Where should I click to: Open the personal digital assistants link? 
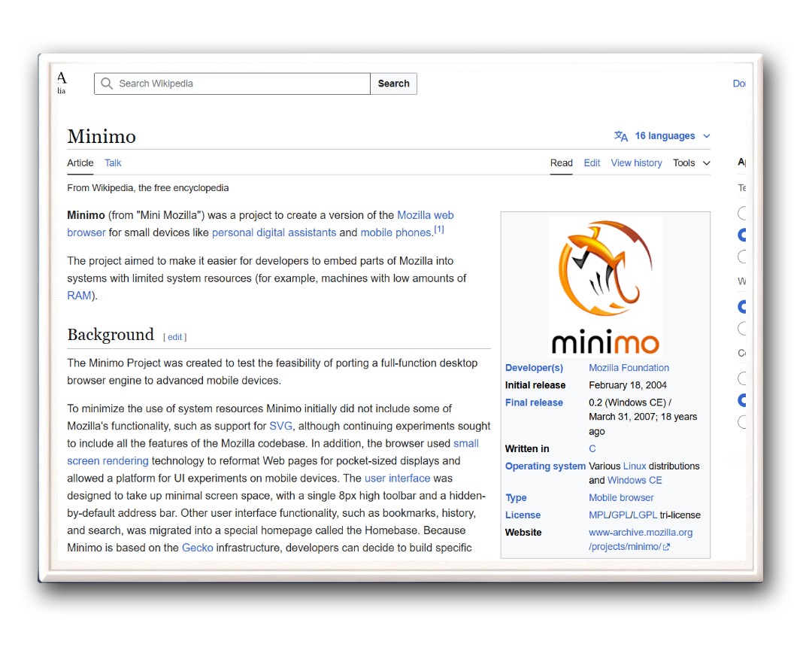pos(274,232)
